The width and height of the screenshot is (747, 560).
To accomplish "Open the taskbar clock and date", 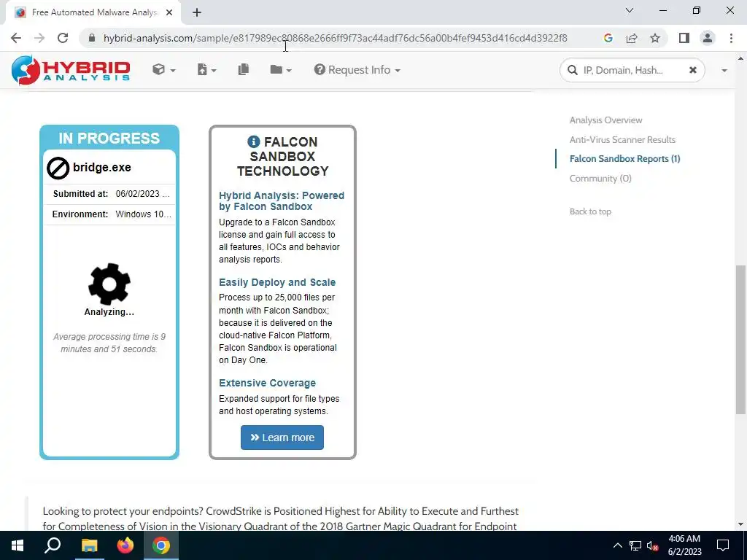I will [x=684, y=545].
